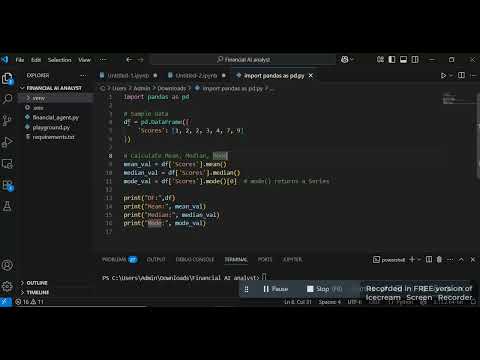480x360 pixels.
Task: Switch to the Untitled-1.ipynb tab
Action: [x=128, y=76]
